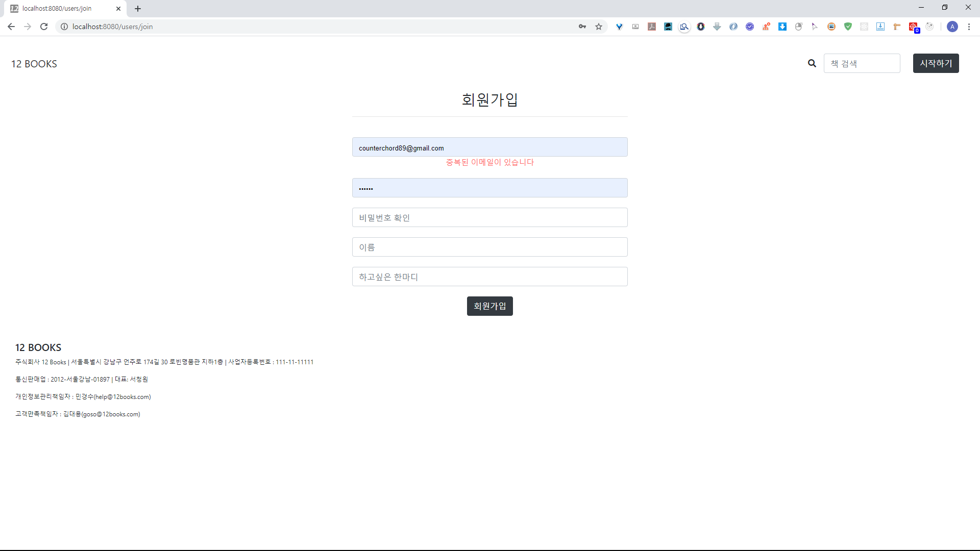Viewport: 980px width, 551px height.
Task: Click the green shield extension icon
Action: (x=848, y=27)
